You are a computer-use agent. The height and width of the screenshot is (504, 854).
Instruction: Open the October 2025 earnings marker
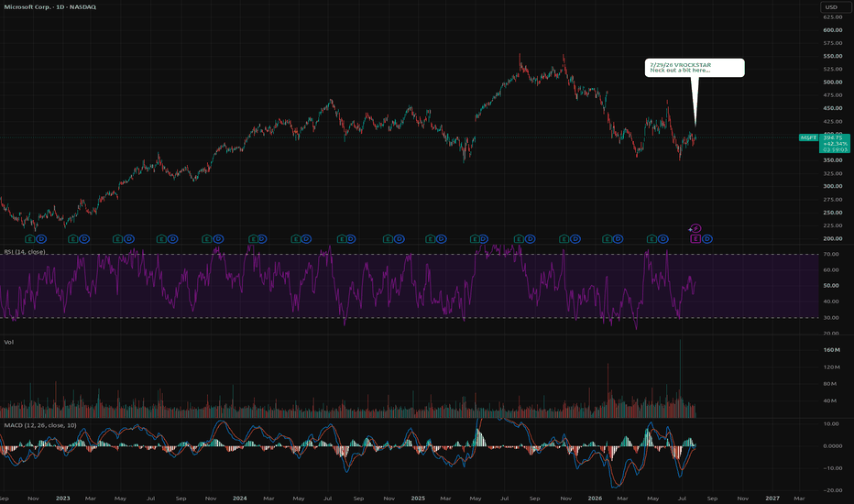[564, 238]
